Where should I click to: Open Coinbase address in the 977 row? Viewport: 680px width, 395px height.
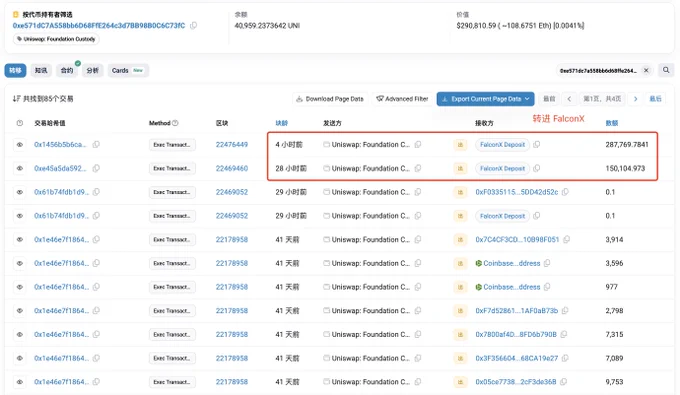[x=512, y=287]
